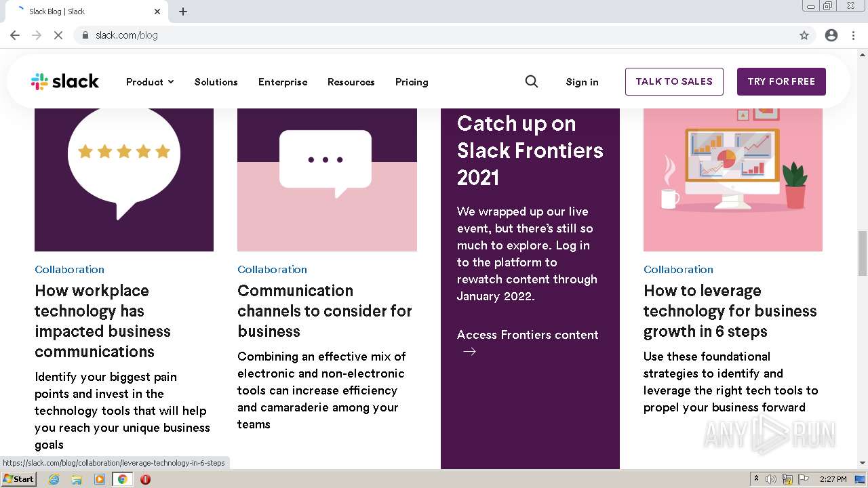
Task: Open the Solutions menu item
Action: (x=216, y=81)
